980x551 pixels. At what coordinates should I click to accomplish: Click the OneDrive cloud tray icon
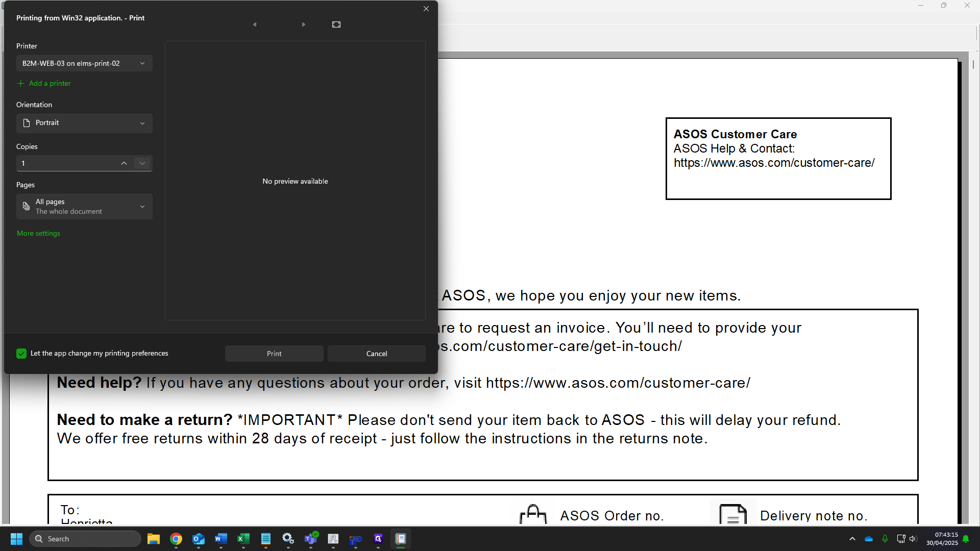[869, 539]
